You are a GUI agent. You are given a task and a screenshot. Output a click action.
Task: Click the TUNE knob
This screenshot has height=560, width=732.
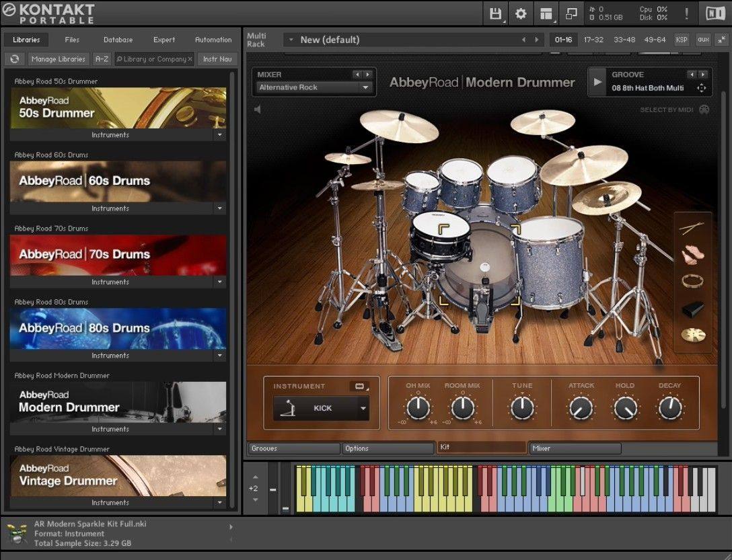tap(522, 407)
